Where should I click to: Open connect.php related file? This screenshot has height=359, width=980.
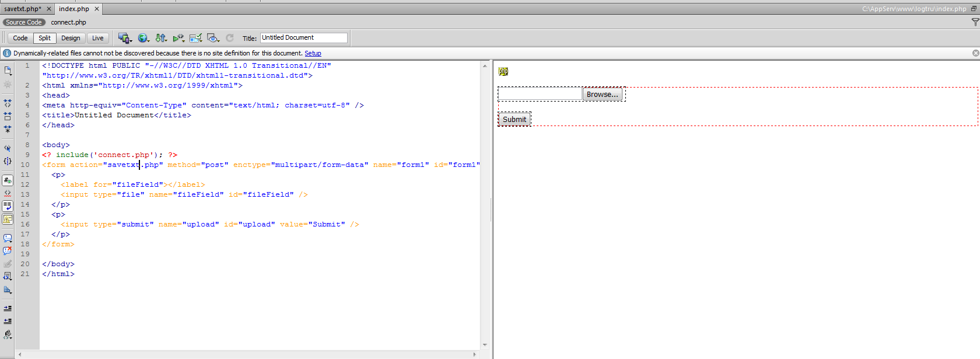tap(68, 22)
